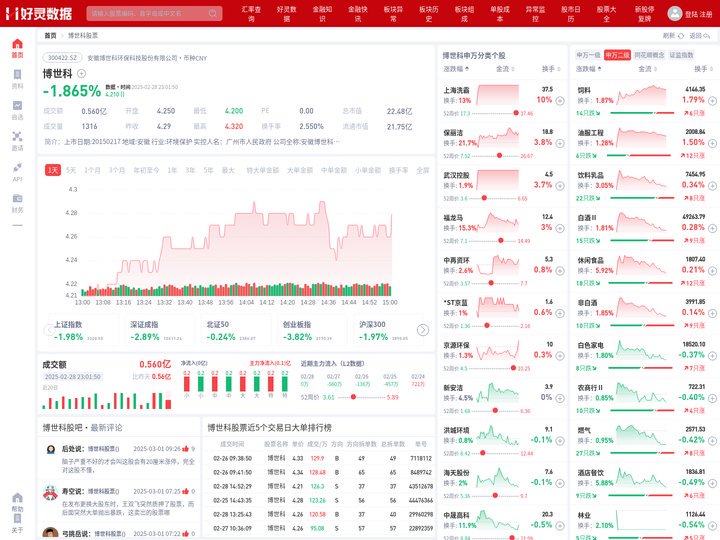This screenshot has height=540, width=720.
Task: Click the 首页 breadcrumb link
Action: [50, 35]
